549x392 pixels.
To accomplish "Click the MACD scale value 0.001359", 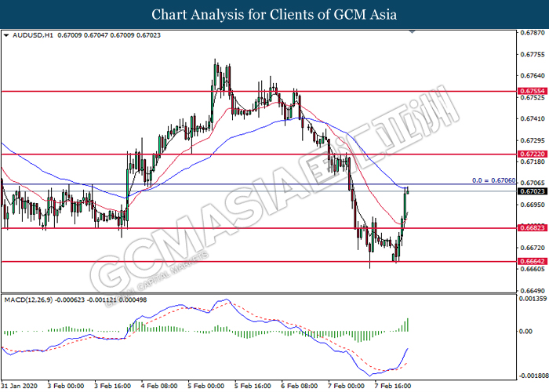I will pyautogui.click(x=533, y=299).
